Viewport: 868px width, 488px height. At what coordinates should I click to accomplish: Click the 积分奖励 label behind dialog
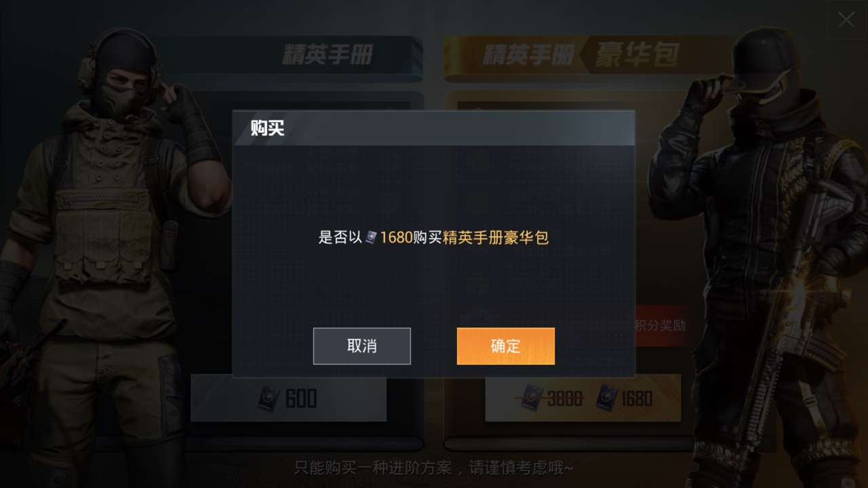660,325
